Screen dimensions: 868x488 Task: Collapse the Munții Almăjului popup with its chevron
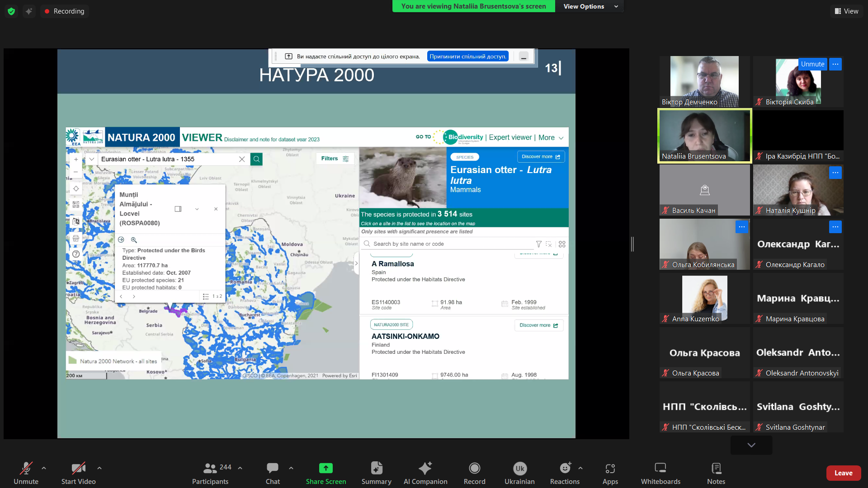pos(197,209)
